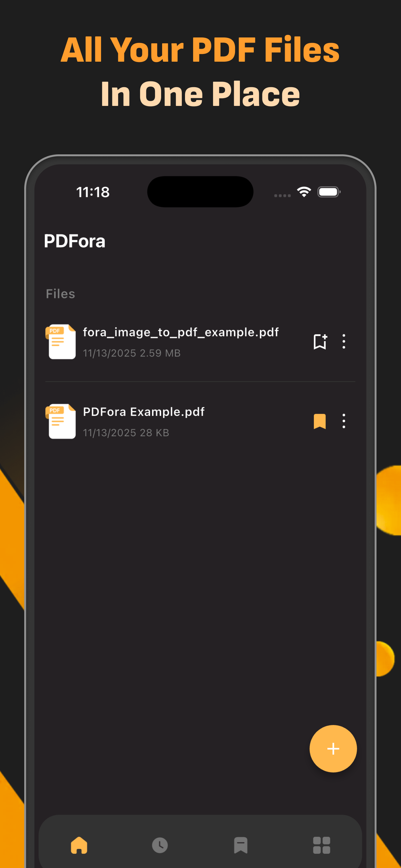Remove bookmark from PDFora Example.pdf
The image size is (401, 868).
[319, 421]
